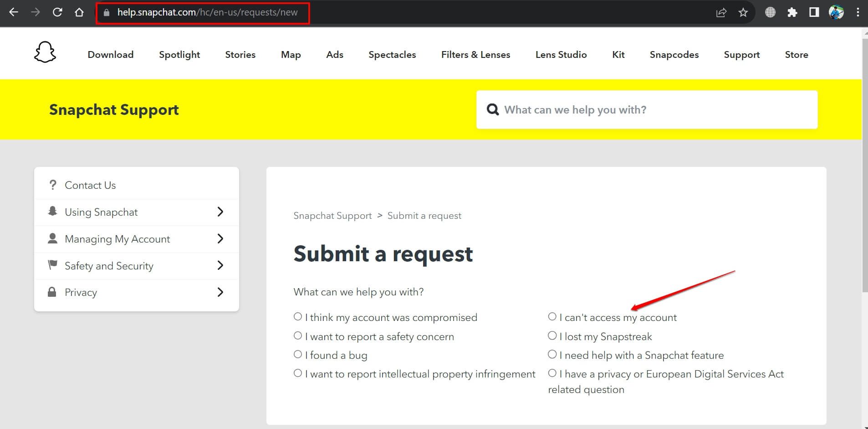
Task: Expand the Safety and Security chevron
Action: pos(220,265)
